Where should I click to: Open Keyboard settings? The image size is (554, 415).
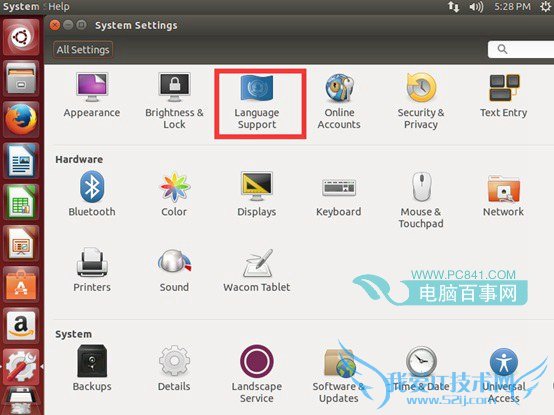pos(339,197)
